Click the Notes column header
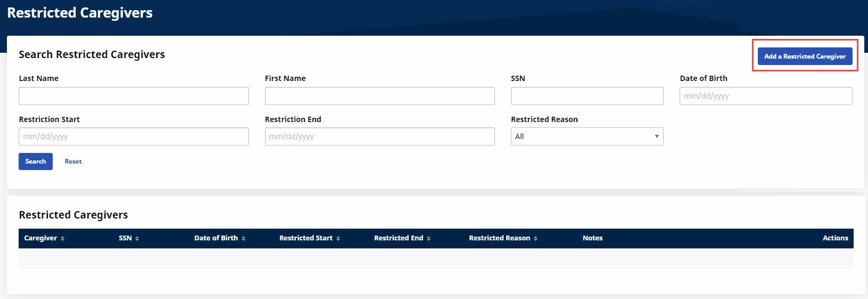The width and height of the screenshot is (868, 299). [592, 238]
